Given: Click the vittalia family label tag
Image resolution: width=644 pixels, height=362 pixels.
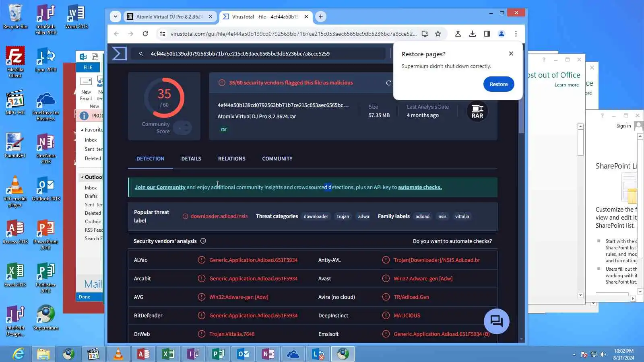Looking at the screenshot, I should point(462,216).
